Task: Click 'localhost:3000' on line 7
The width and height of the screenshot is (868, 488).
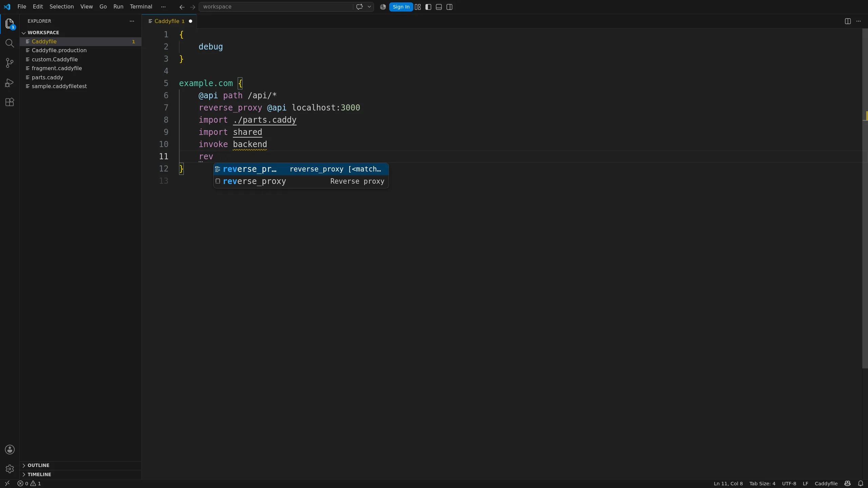Action: click(326, 108)
